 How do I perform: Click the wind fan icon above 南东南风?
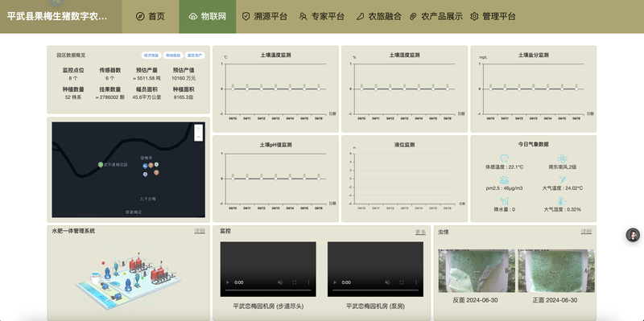click(562, 158)
